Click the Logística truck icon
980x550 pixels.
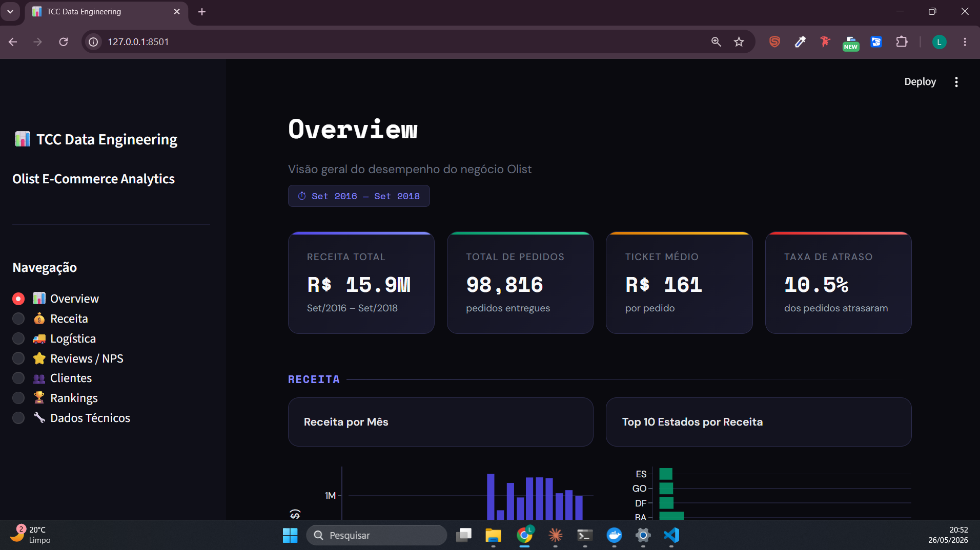(39, 339)
